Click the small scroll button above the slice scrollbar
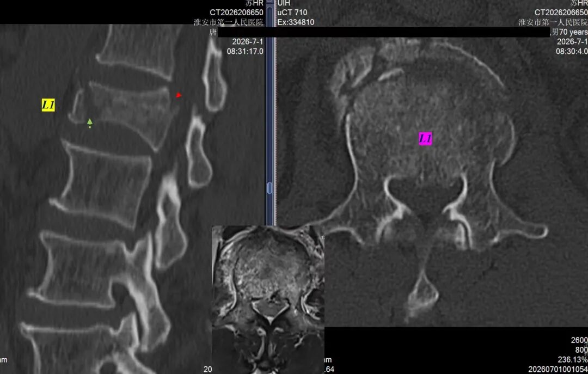 (x=269, y=2)
